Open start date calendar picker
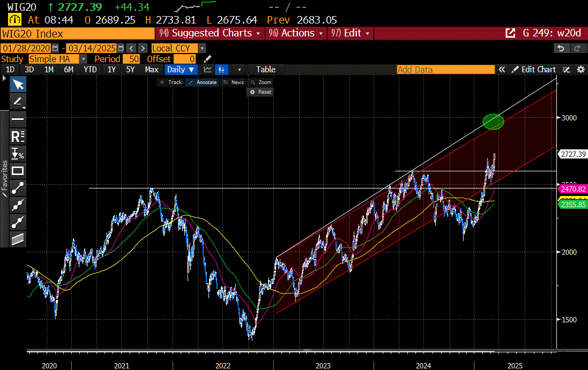 point(55,48)
